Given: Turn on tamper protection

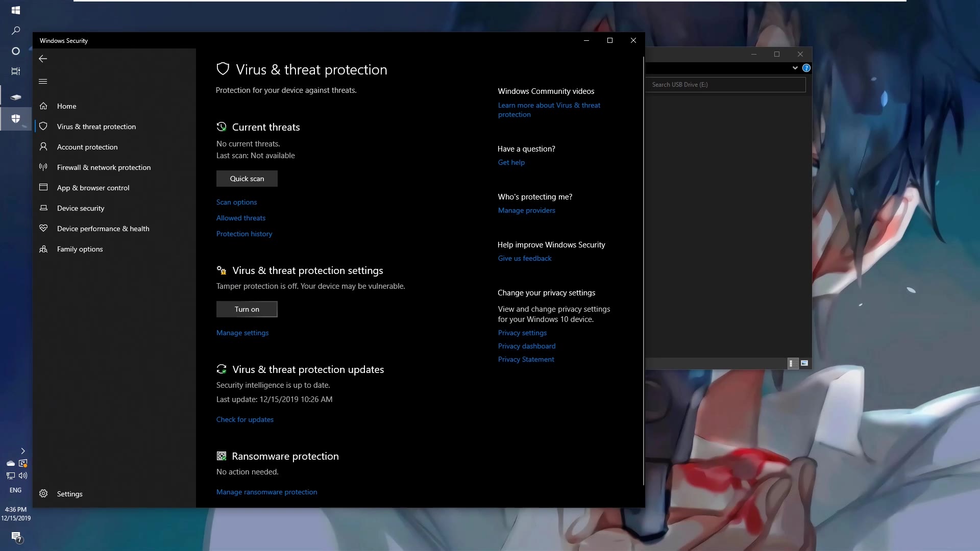Looking at the screenshot, I should (x=247, y=309).
